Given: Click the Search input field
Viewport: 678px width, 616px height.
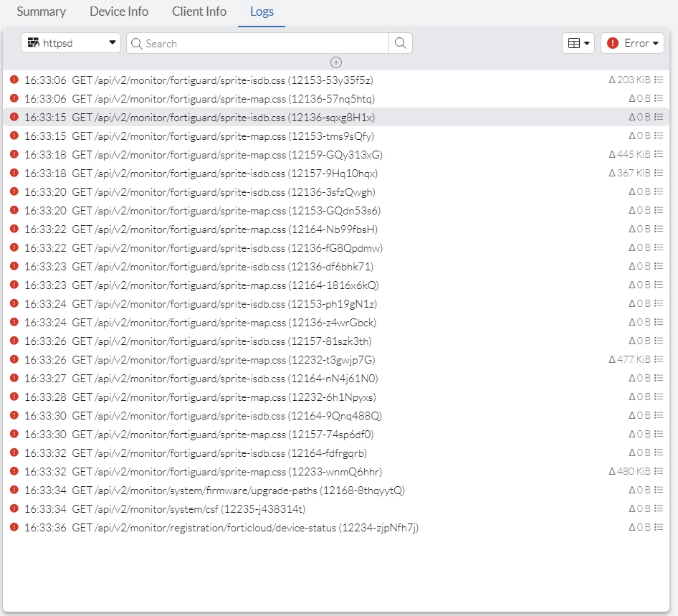Looking at the screenshot, I should (258, 43).
